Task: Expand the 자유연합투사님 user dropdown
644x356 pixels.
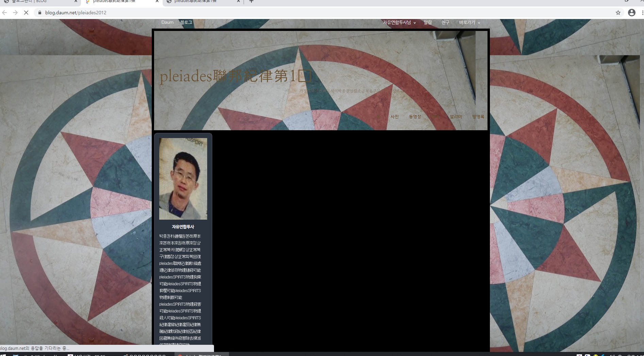Action: [399, 22]
